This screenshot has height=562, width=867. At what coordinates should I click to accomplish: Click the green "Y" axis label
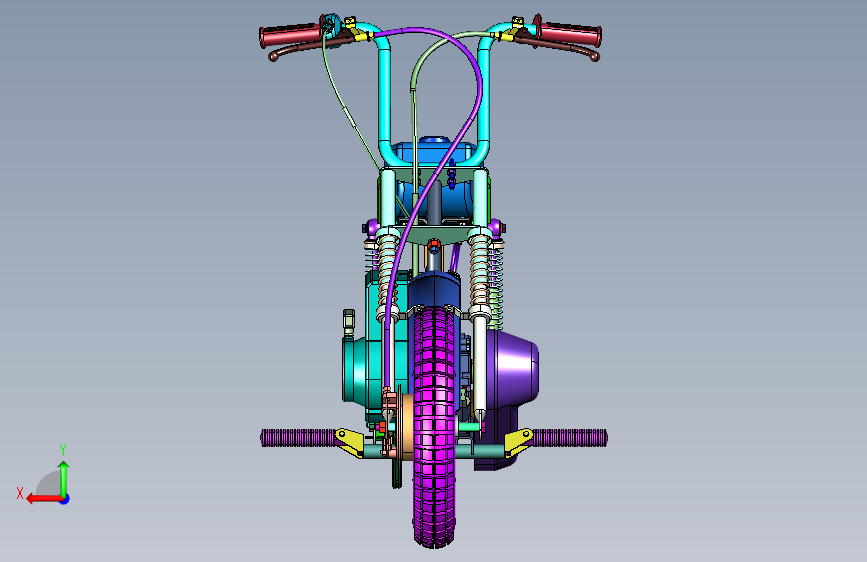tap(63, 449)
